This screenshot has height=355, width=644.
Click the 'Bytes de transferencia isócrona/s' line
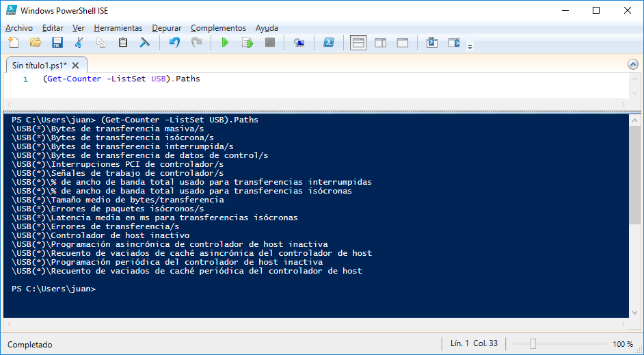click(x=113, y=137)
